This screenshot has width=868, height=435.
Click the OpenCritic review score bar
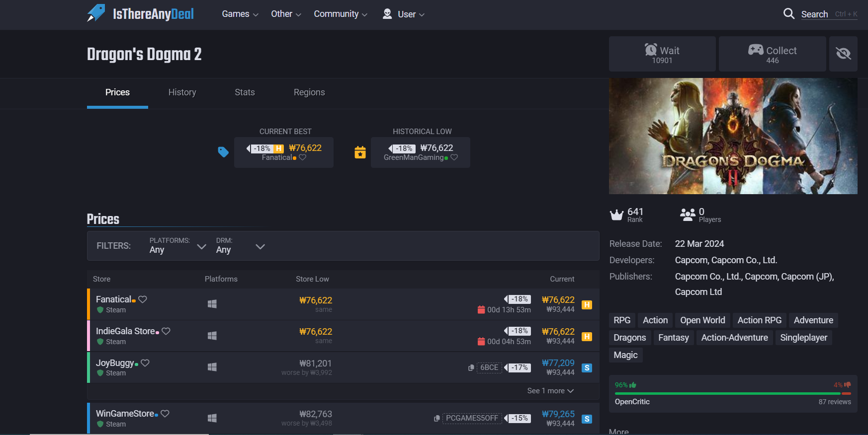733,393
